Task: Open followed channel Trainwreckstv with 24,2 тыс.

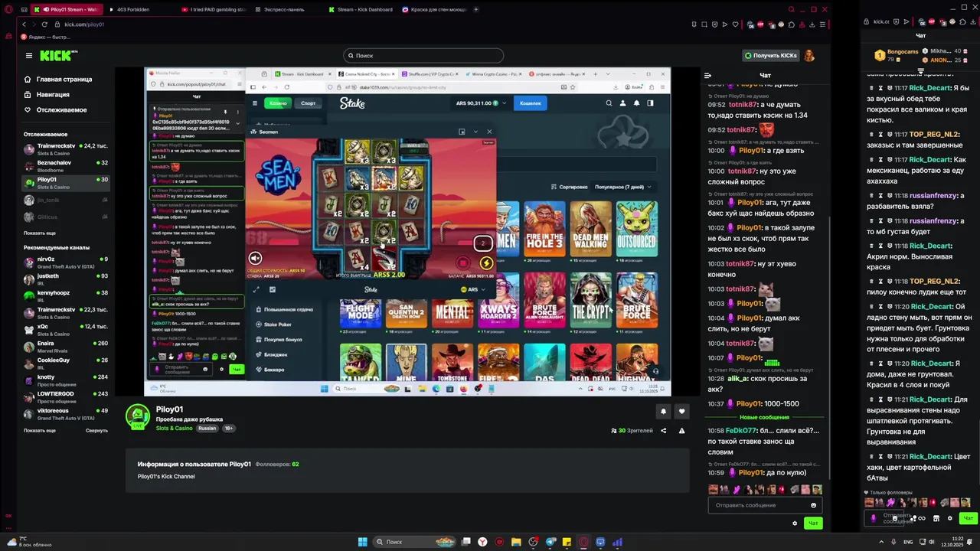Action: pyautogui.click(x=66, y=148)
